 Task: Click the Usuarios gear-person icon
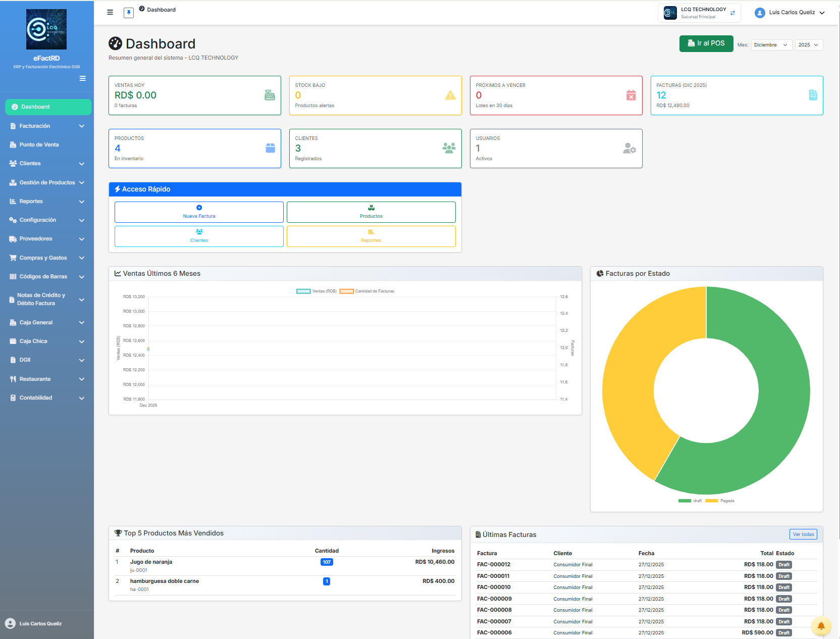[629, 148]
